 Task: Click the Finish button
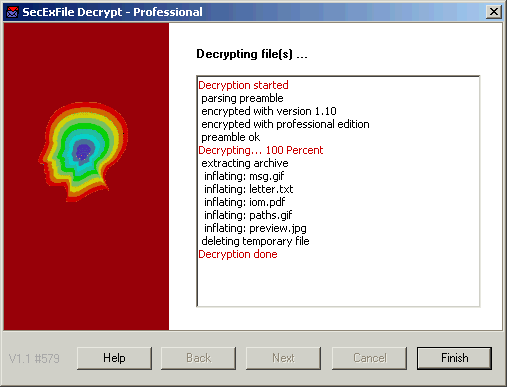pos(454,358)
